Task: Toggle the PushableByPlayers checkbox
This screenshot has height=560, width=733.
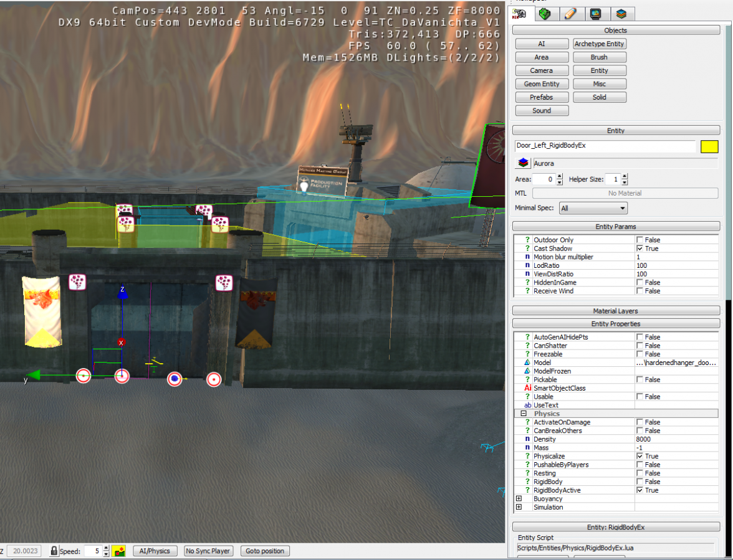Action: (640, 465)
